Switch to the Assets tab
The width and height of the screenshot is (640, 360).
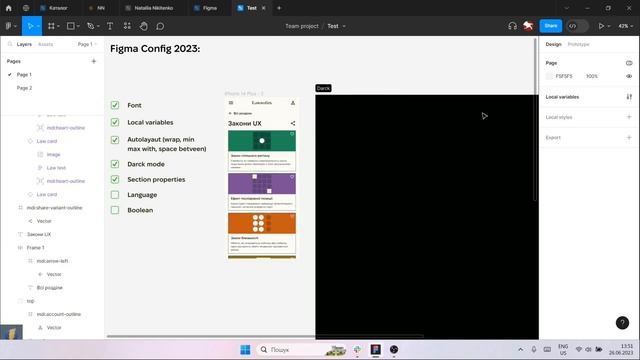[x=45, y=44]
